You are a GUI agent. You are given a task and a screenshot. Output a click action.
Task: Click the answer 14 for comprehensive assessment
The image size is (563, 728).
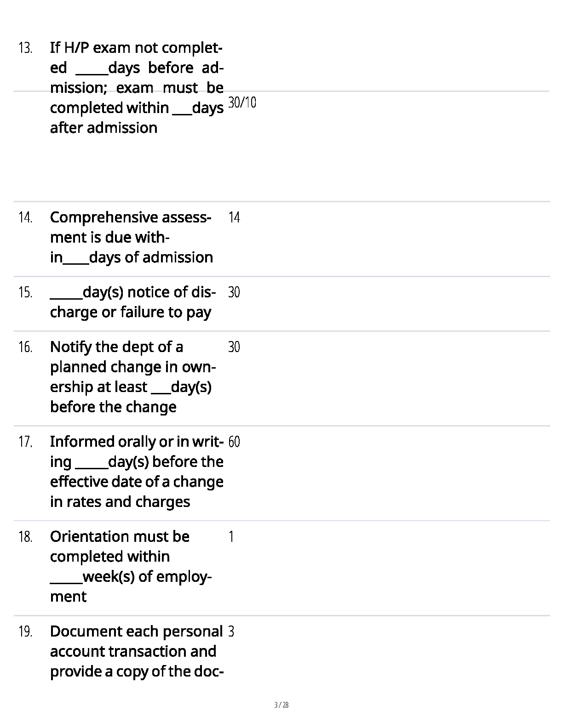(234, 217)
